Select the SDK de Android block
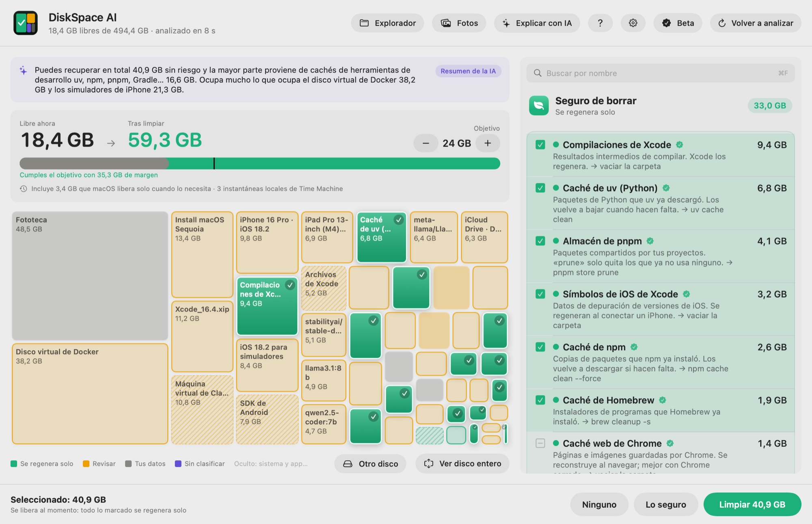 click(267, 419)
